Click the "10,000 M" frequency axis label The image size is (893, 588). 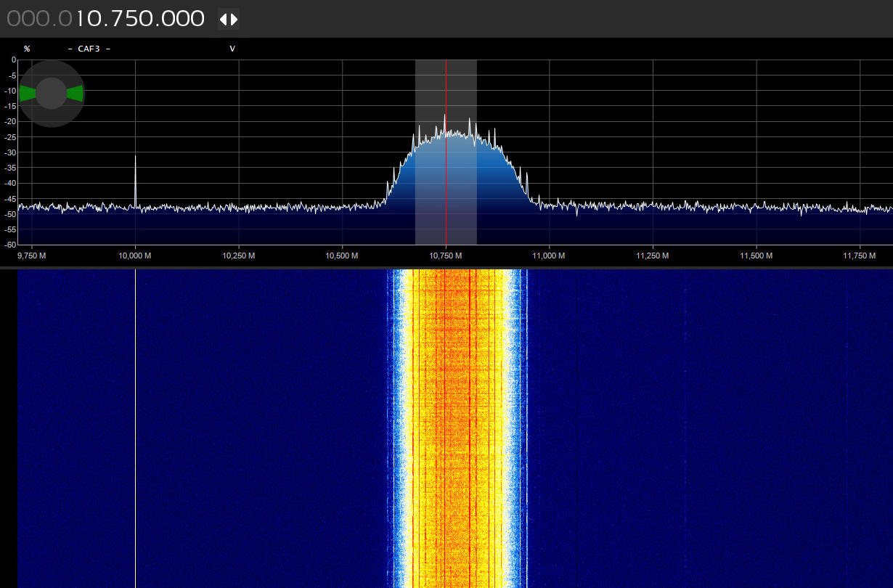coord(136,256)
